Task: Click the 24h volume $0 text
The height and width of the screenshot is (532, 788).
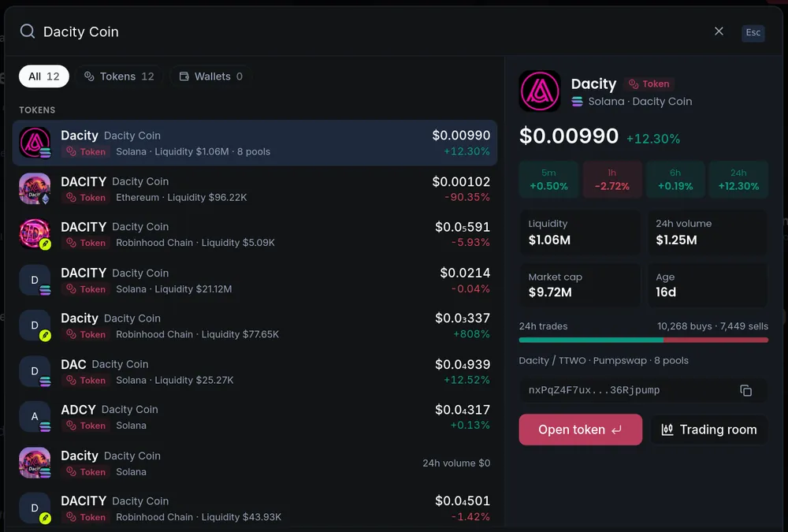Action: pos(455,463)
